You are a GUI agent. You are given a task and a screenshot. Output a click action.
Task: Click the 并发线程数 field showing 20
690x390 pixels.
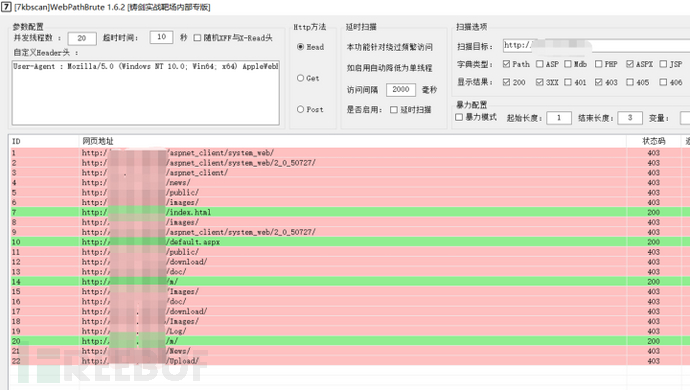(x=82, y=38)
